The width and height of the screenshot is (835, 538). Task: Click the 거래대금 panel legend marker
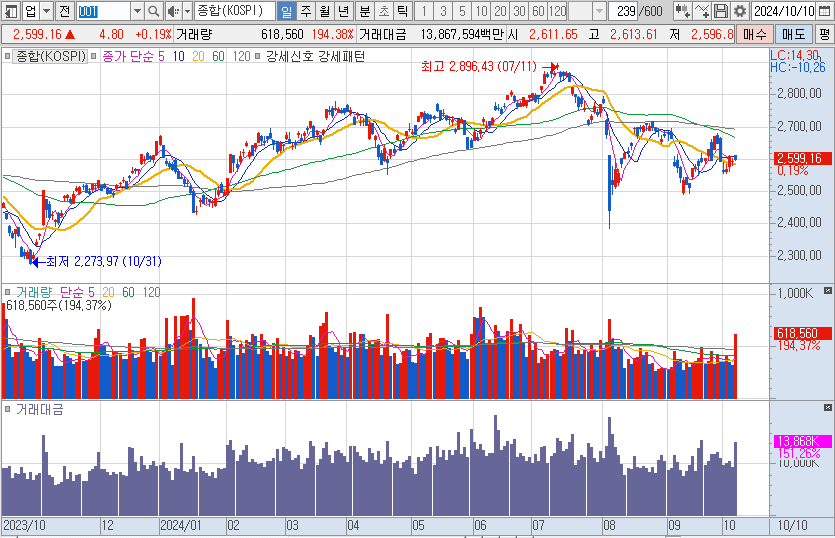7,409
